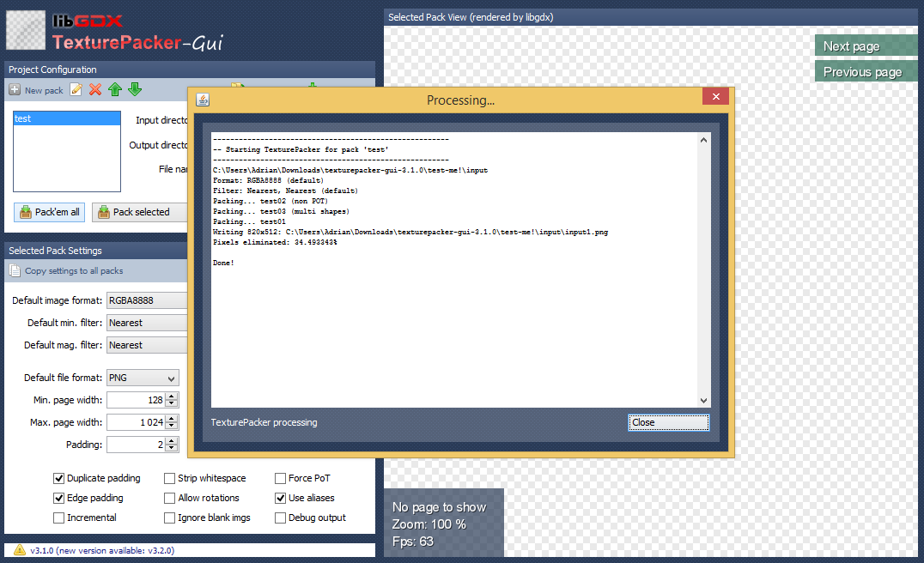Click the Selected Pack View header

point(651,17)
